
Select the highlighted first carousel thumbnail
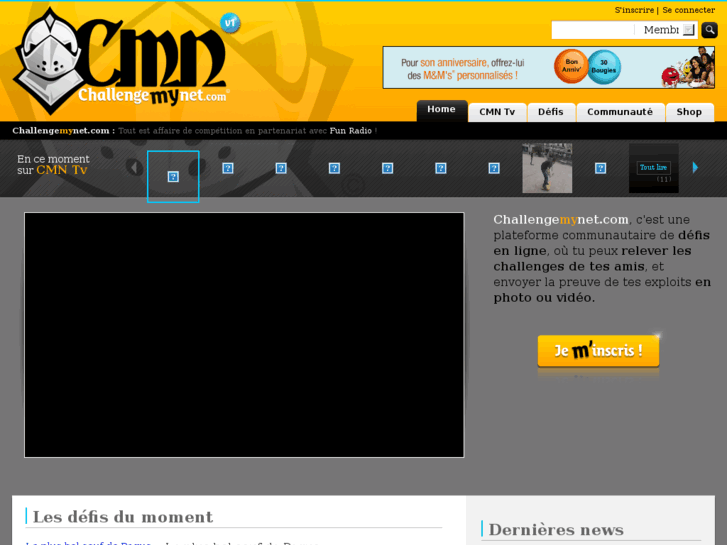pyautogui.click(x=173, y=177)
